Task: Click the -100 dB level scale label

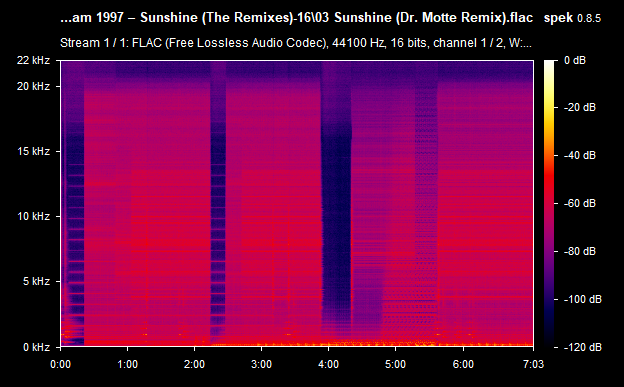Action: pyautogui.click(x=583, y=299)
